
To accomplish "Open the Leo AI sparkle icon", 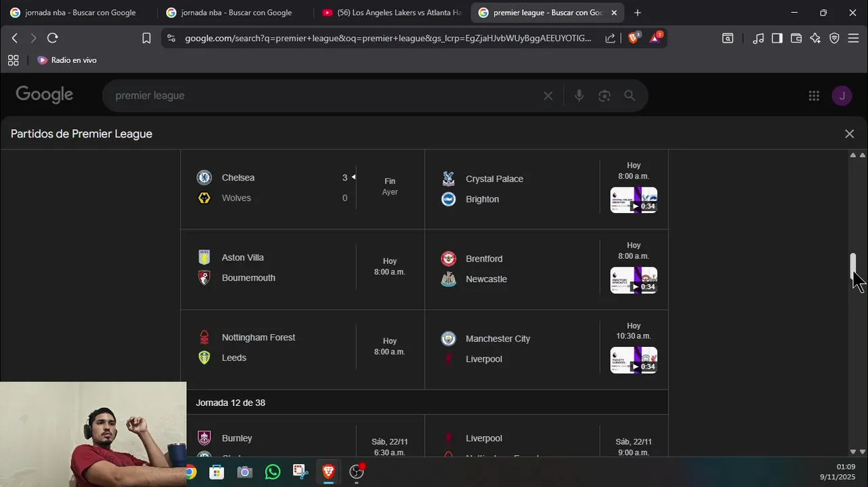I will pyautogui.click(x=815, y=39).
